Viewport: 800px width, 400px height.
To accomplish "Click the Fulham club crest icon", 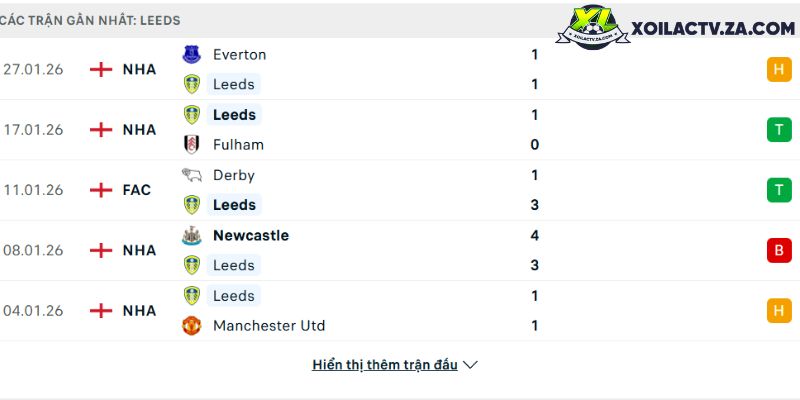I will tap(191, 144).
